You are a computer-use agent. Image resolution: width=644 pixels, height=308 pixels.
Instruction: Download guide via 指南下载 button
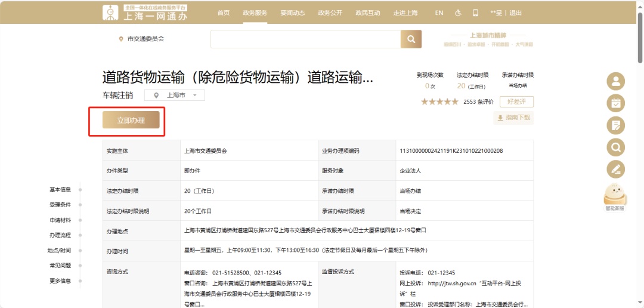[x=513, y=118]
